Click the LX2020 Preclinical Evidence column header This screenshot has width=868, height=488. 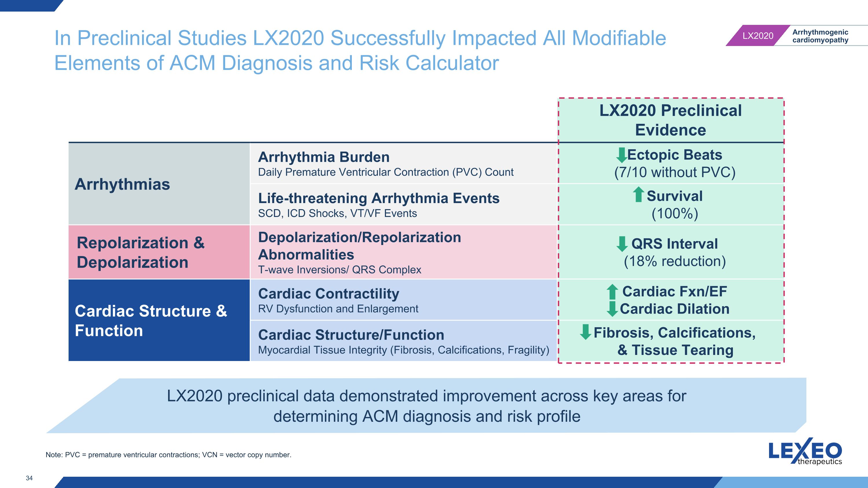[671, 120]
